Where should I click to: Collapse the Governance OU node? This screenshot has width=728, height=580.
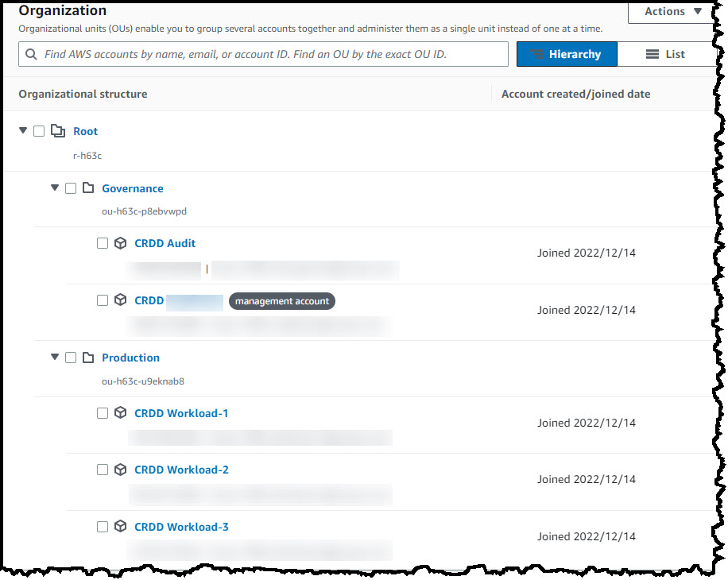(55, 188)
